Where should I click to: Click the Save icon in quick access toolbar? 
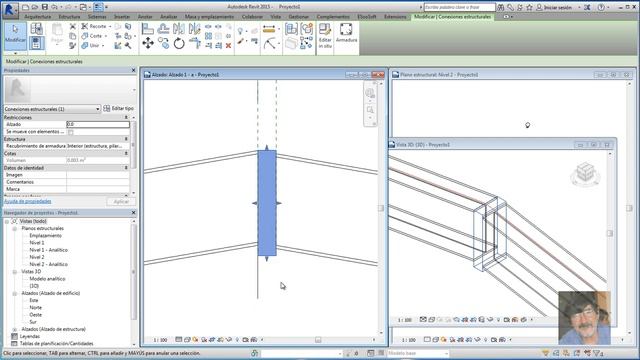45,7
